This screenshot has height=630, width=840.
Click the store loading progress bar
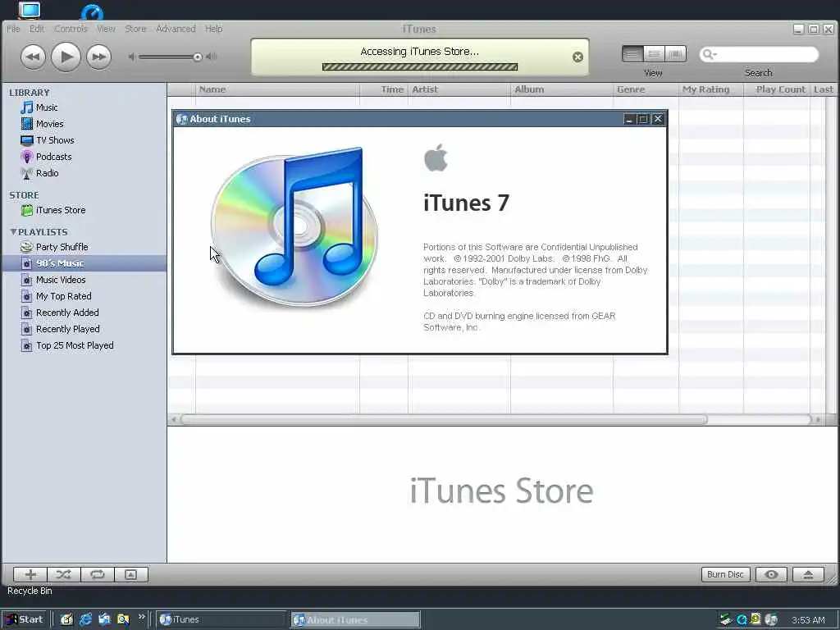tap(419, 67)
